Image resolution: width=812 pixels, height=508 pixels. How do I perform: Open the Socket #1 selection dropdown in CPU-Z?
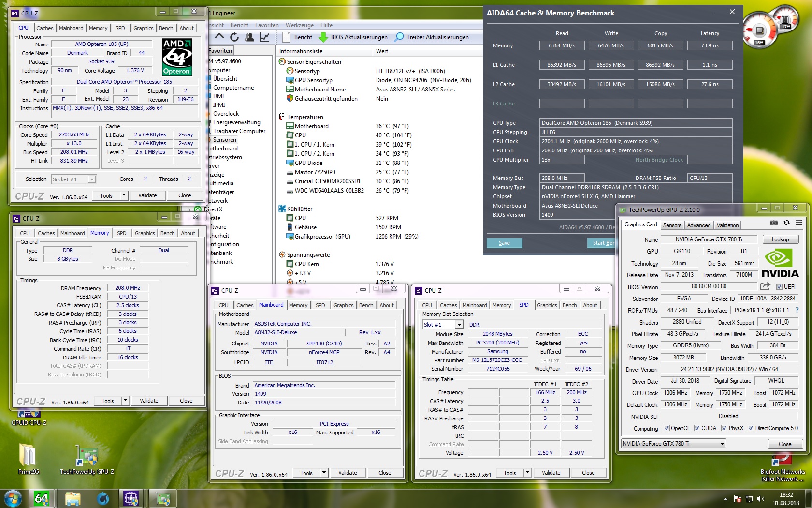pyautogui.click(x=91, y=179)
